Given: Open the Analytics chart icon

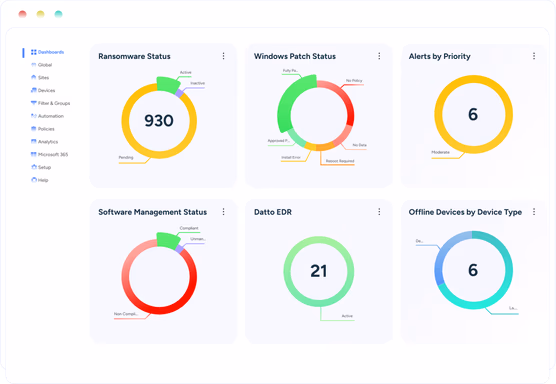Looking at the screenshot, I should pyautogui.click(x=34, y=141).
